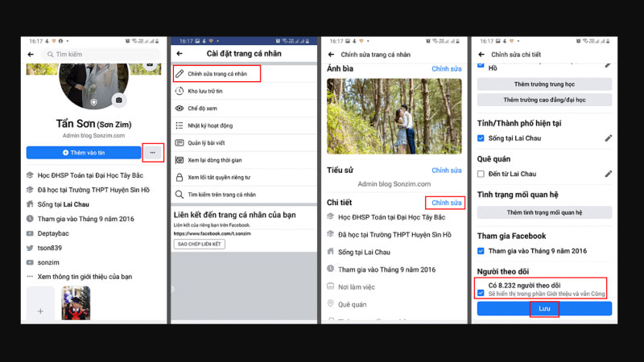Click the pencil icon next to Đến từ Lai Chau
This screenshot has height=362, width=644.
click(x=609, y=174)
